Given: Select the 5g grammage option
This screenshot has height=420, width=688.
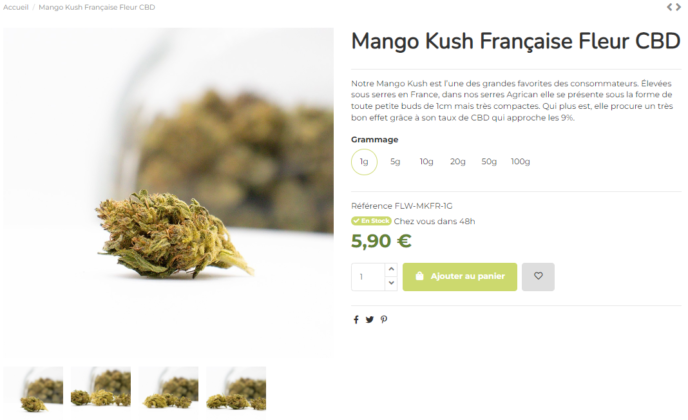Looking at the screenshot, I should (x=395, y=162).
